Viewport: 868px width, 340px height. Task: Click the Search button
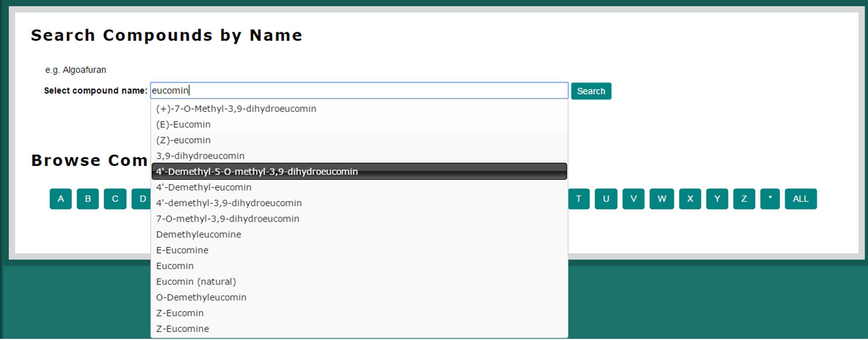tap(591, 91)
